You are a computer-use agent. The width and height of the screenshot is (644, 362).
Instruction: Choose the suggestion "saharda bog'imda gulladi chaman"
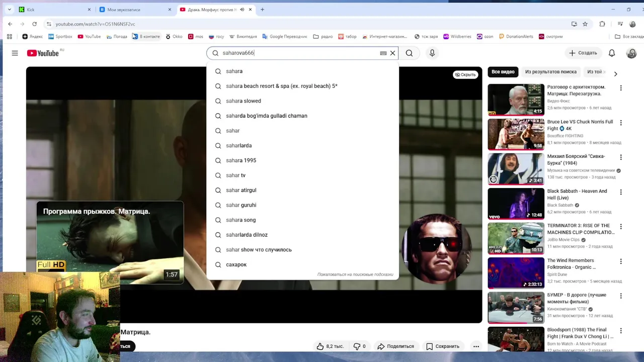[x=302, y=116]
